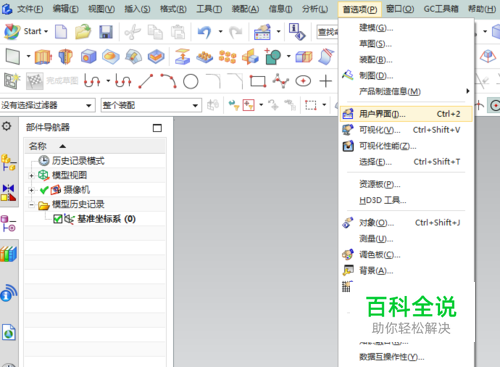
Task: Select the Ellipse sketch tool
Action: point(303,81)
